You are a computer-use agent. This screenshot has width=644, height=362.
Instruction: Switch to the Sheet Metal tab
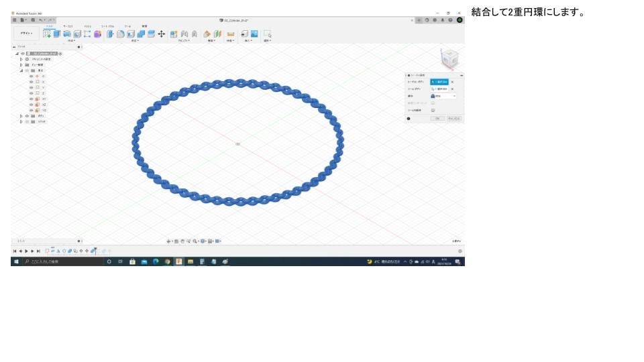click(x=107, y=26)
